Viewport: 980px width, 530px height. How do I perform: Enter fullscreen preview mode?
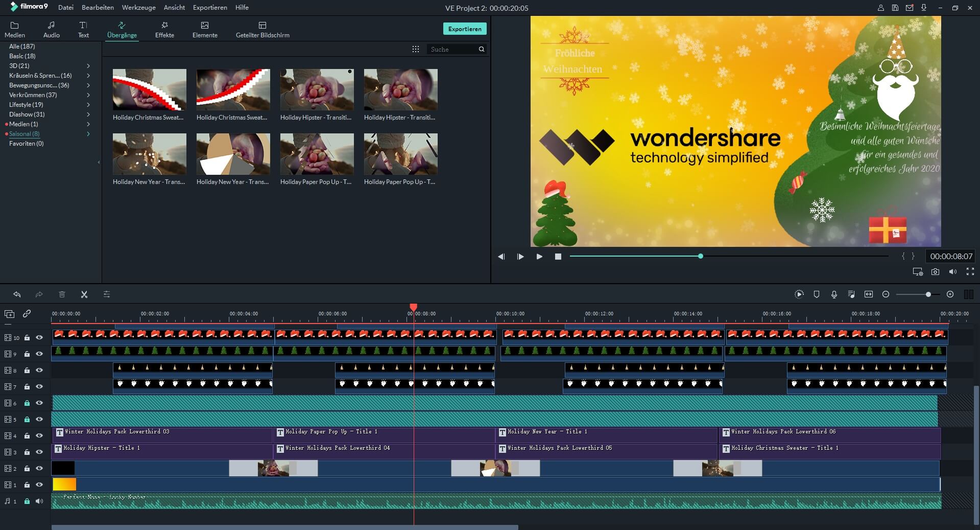[970, 272]
